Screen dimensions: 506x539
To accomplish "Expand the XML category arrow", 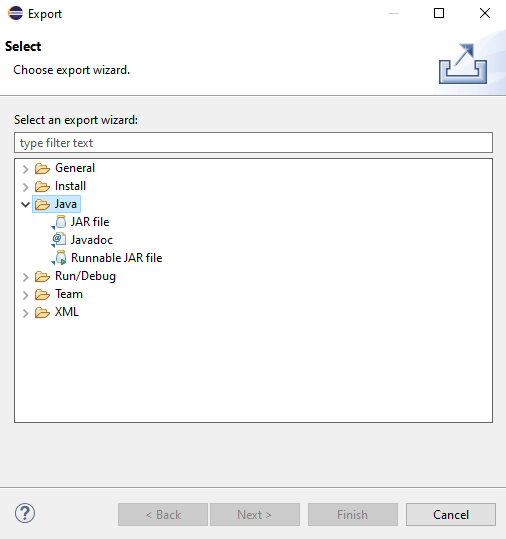I will click(x=25, y=313).
